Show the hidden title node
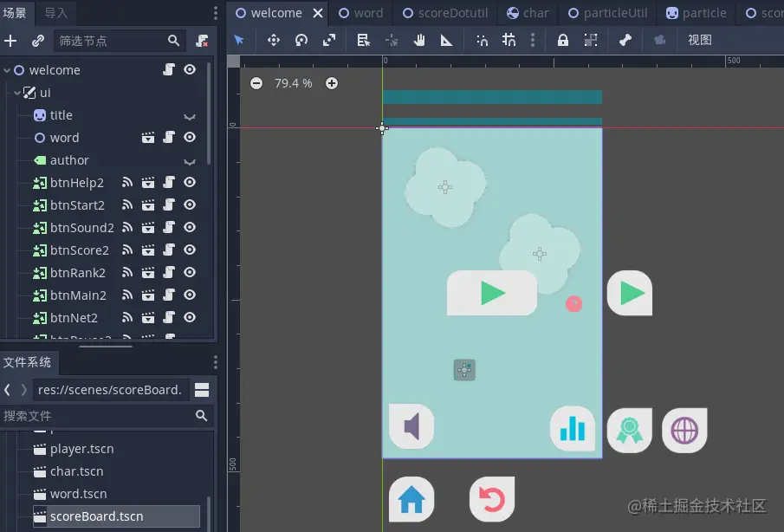 click(190, 116)
